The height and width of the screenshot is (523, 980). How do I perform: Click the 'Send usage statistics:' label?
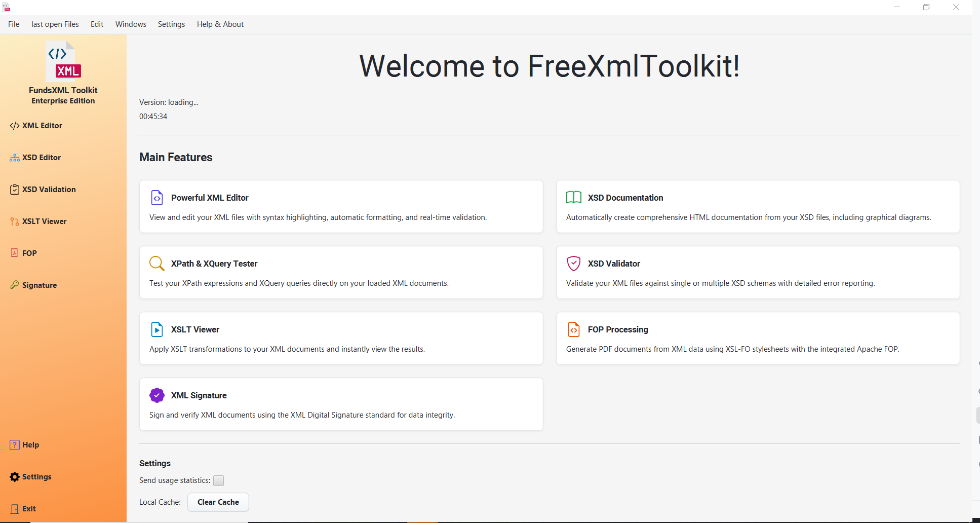click(x=175, y=480)
